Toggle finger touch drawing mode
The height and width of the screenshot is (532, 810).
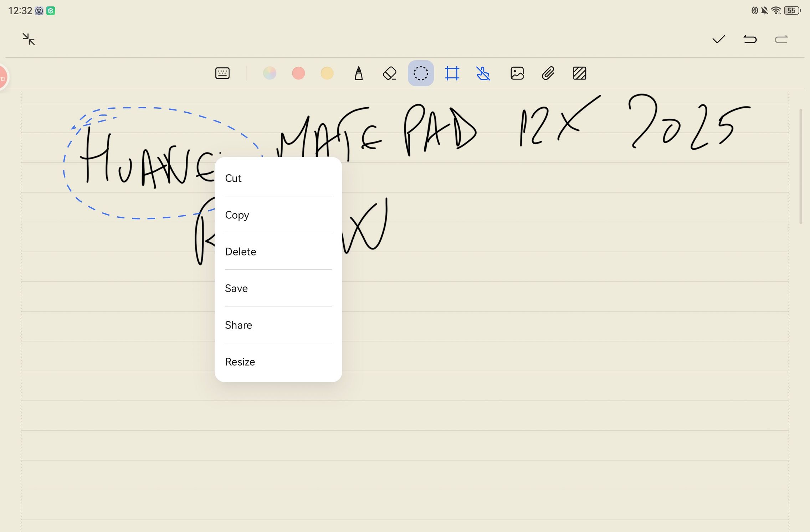click(483, 73)
